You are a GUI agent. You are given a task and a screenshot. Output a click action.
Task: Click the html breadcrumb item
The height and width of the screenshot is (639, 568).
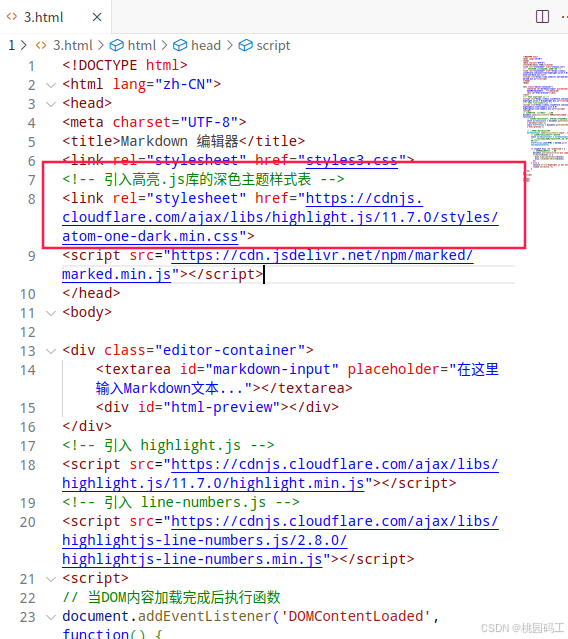[142, 45]
